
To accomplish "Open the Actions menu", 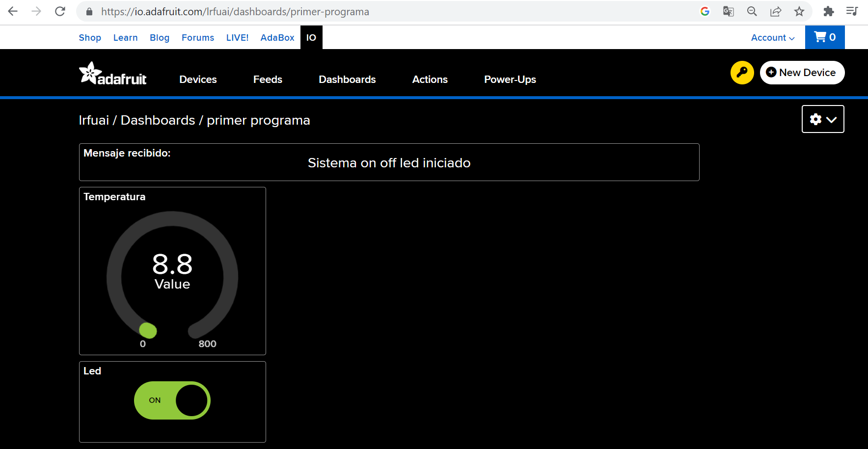I will (x=430, y=79).
